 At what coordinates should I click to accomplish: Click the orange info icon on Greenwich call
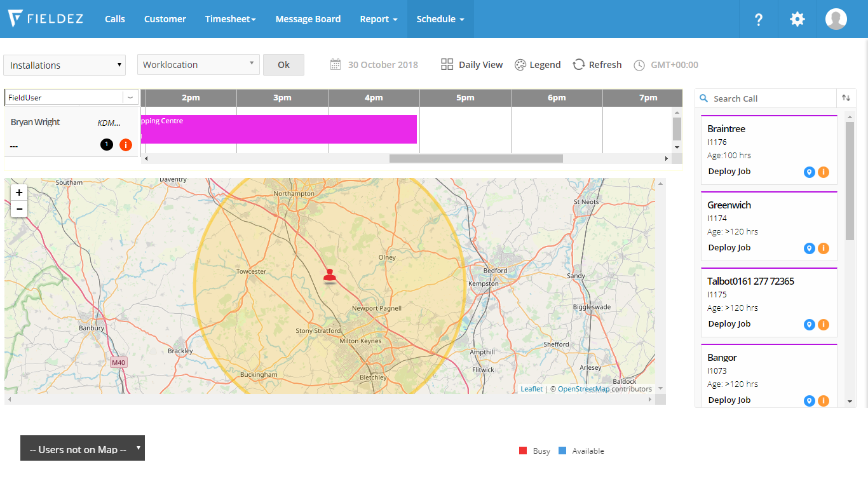(x=824, y=248)
